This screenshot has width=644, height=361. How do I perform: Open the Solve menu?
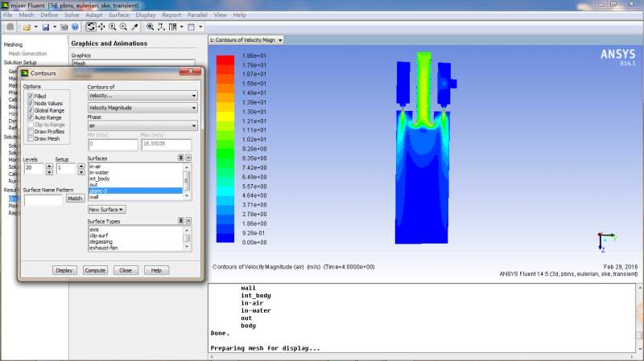click(x=72, y=15)
